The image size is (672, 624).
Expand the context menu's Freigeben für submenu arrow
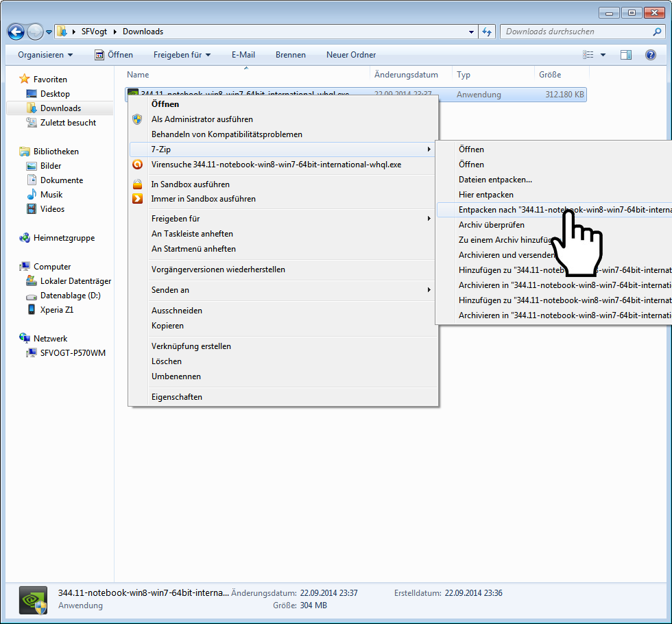429,219
